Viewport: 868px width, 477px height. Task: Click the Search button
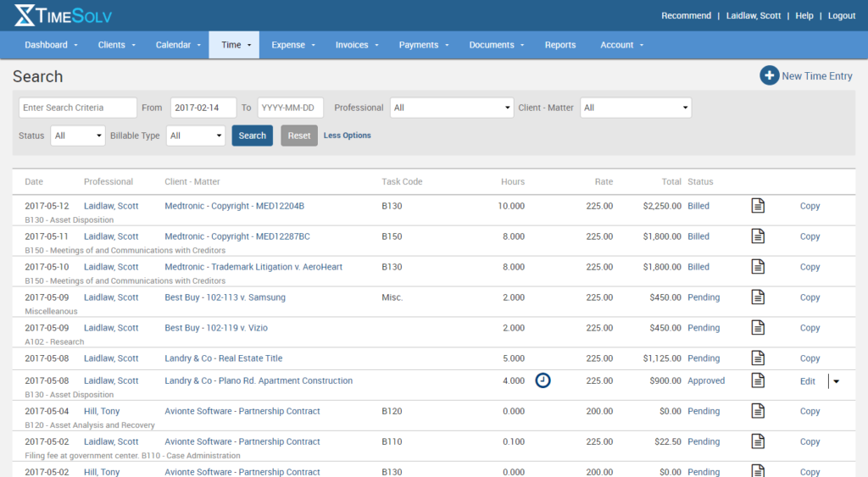253,136
